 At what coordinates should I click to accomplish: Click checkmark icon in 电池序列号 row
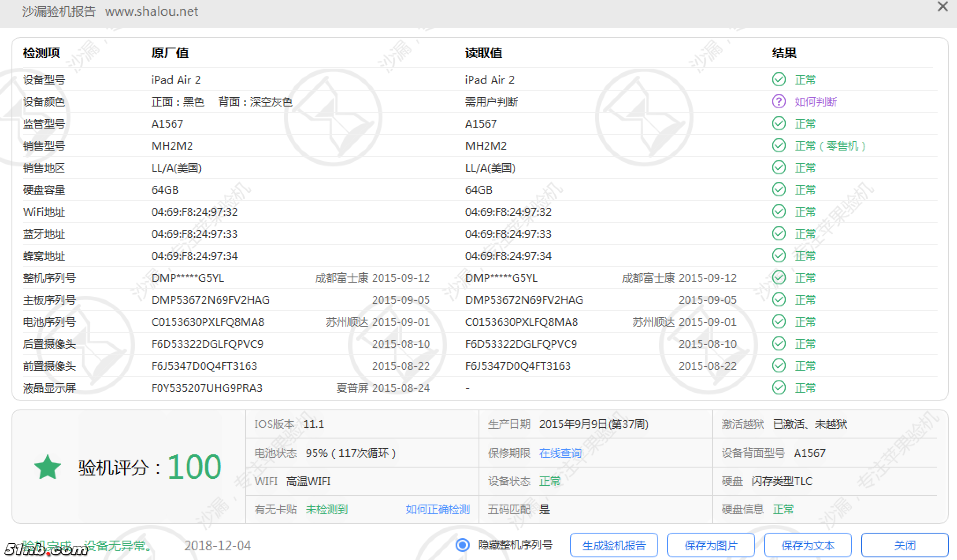coord(779,321)
